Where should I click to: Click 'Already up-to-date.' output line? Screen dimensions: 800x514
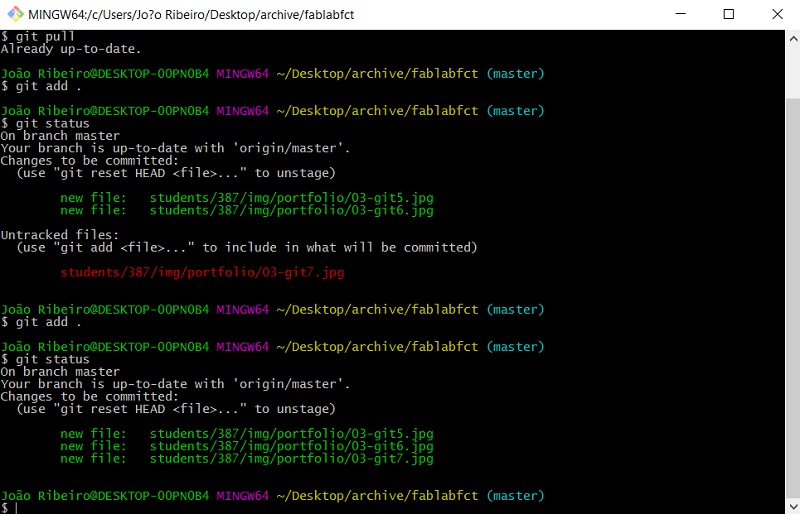pyautogui.click(x=71, y=50)
